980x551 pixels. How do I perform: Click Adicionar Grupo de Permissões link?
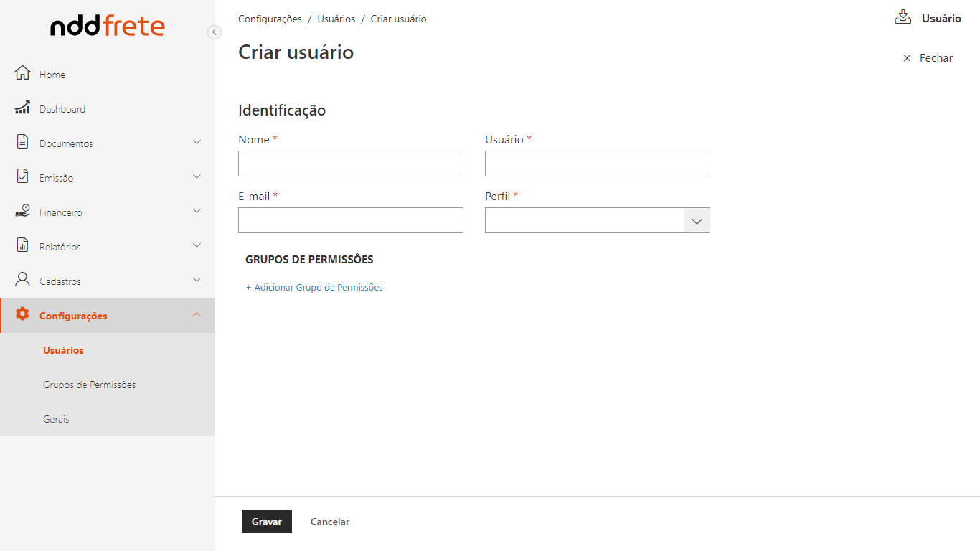tap(314, 288)
